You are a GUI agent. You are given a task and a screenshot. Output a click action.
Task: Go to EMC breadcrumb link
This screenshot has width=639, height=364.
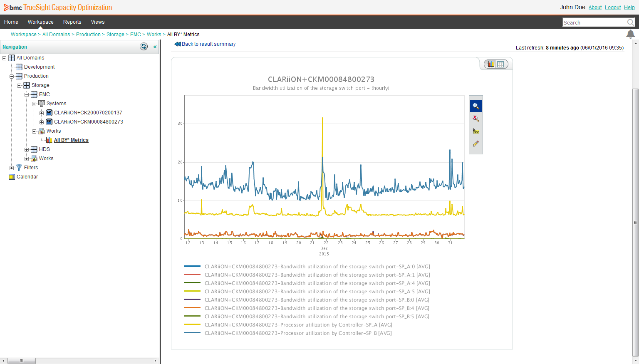(136, 35)
